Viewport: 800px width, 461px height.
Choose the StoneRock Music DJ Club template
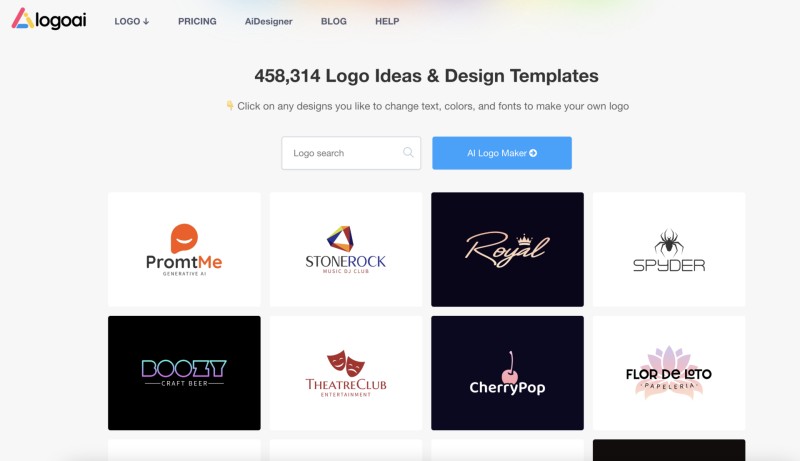346,249
